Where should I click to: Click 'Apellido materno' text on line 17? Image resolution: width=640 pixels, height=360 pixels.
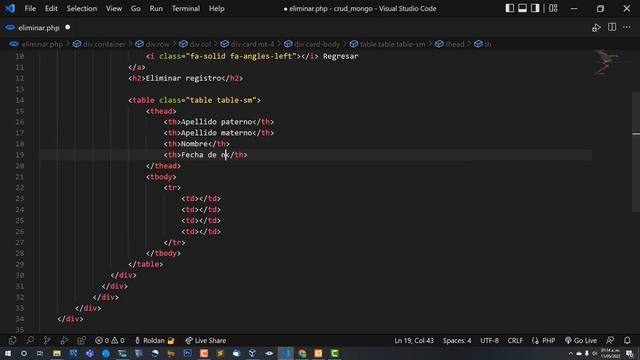pyautogui.click(x=216, y=133)
